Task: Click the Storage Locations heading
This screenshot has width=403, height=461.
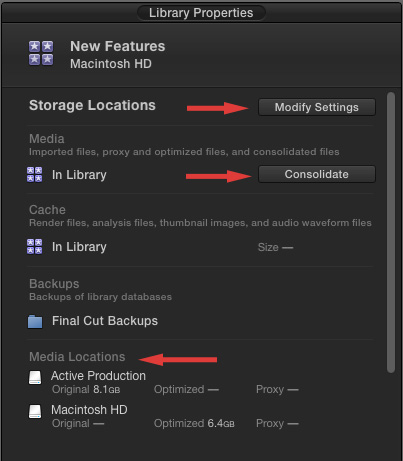Action: tap(92, 105)
